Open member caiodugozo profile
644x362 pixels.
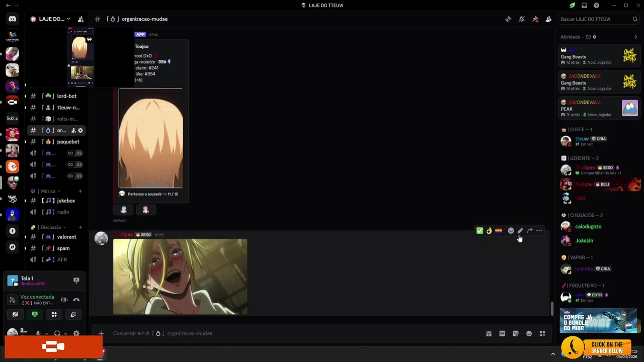tap(599, 227)
